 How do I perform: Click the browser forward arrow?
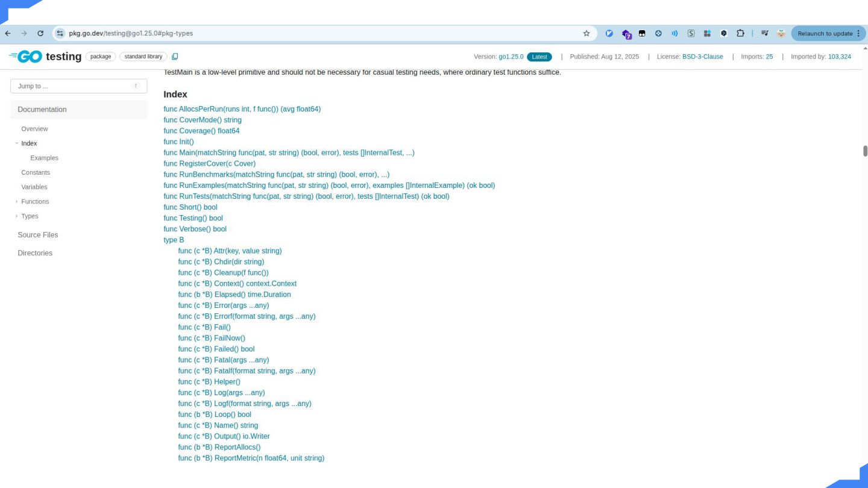pyautogui.click(x=24, y=34)
